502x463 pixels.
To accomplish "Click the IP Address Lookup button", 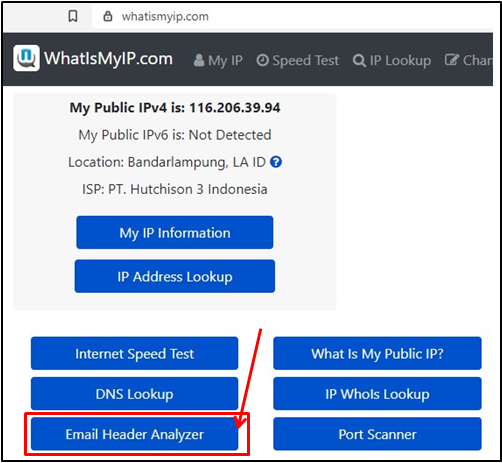I will 175,276.
